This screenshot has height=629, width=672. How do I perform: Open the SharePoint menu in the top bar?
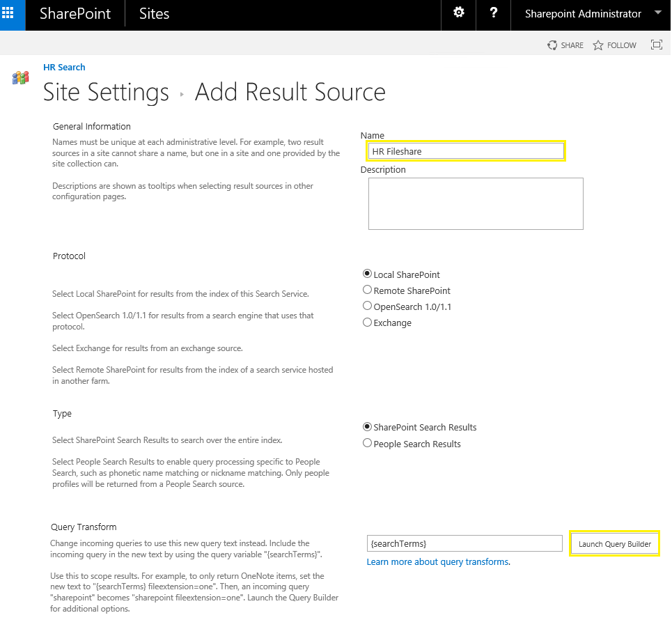tap(75, 14)
